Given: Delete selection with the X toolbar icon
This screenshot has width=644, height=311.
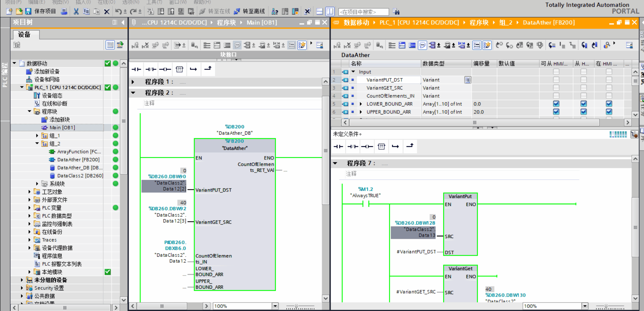Looking at the screenshot, I should (x=107, y=11).
